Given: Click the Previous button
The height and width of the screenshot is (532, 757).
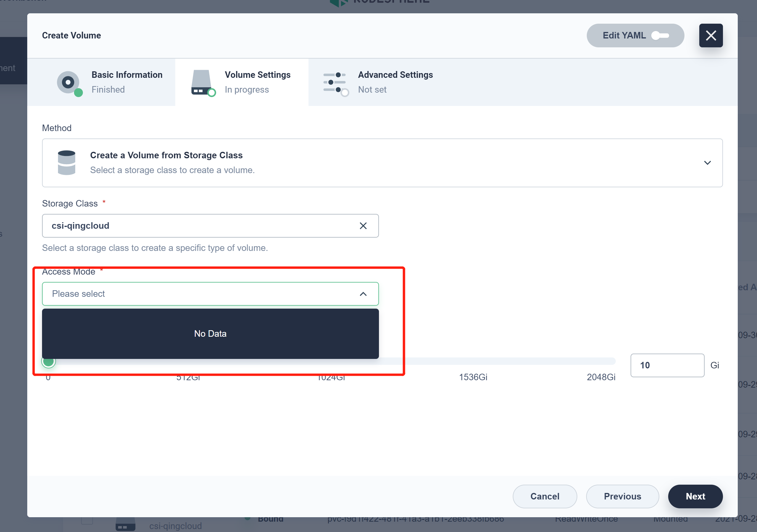Looking at the screenshot, I should click(x=623, y=496).
